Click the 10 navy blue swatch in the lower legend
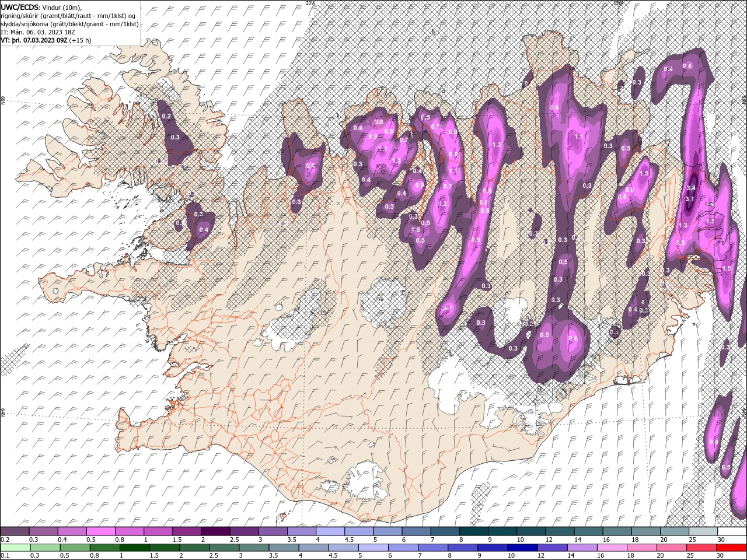 (523, 548)
